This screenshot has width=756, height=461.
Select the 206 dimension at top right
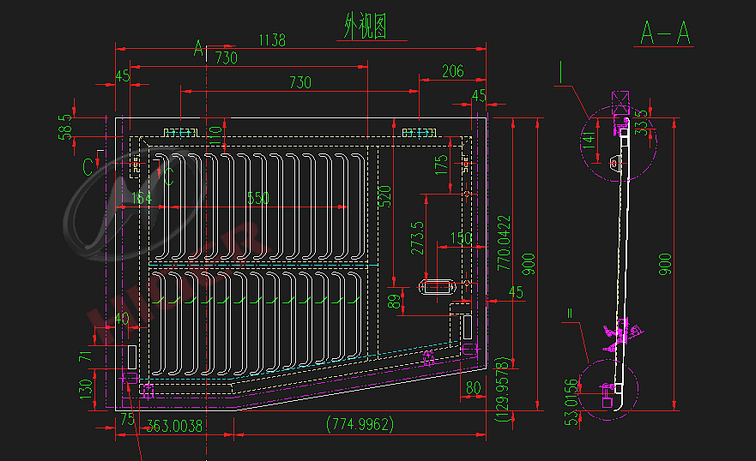pos(452,71)
